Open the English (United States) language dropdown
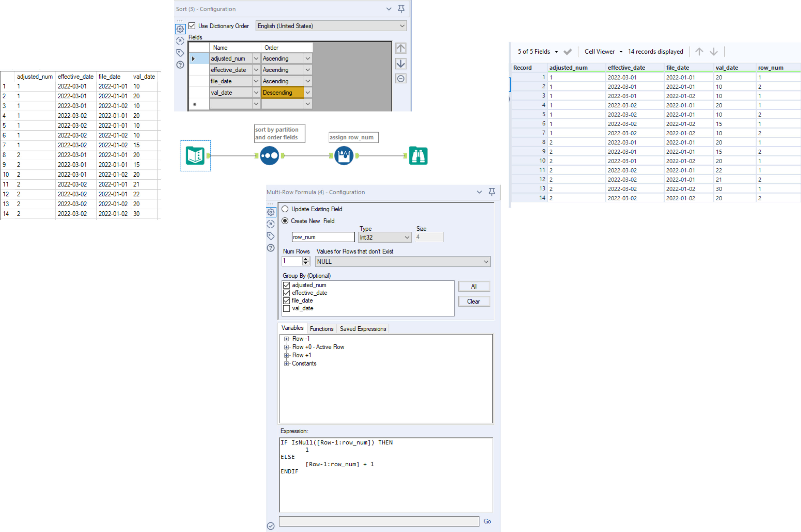 click(402, 26)
